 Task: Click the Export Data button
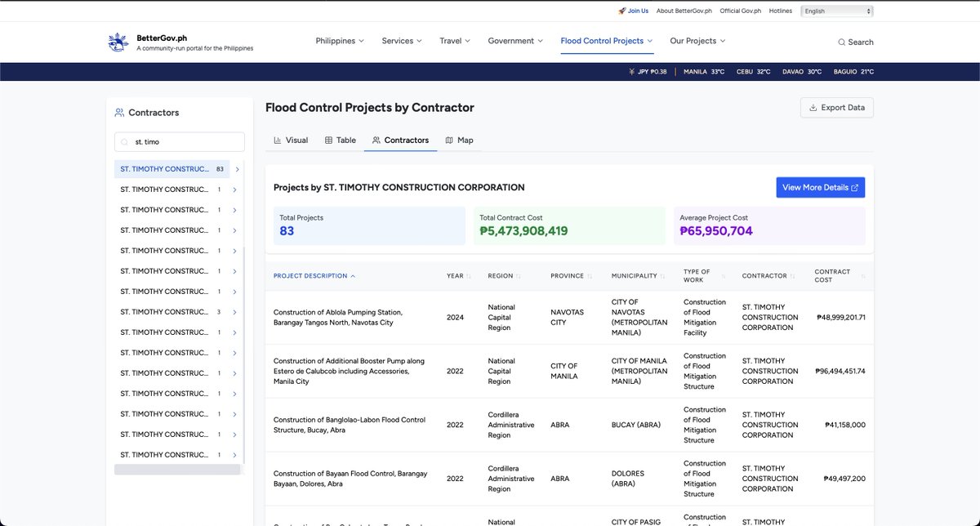coord(837,108)
